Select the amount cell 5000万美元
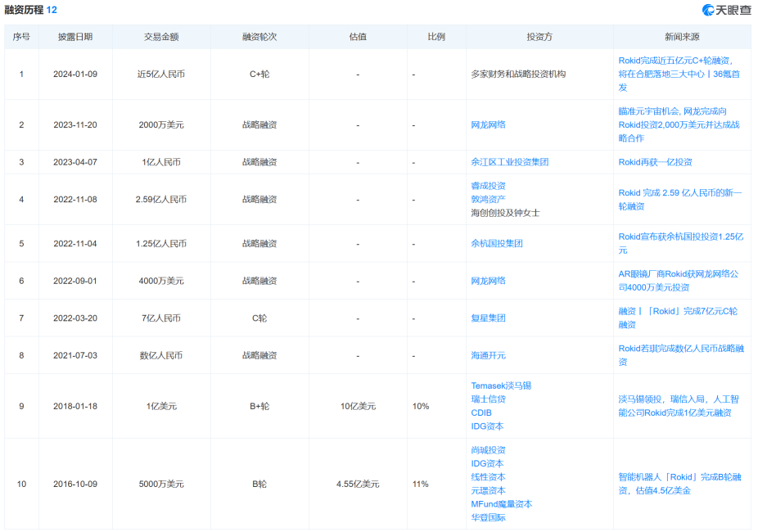Image resolution: width=758 pixels, height=532 pixels. (x=161, y=484)
